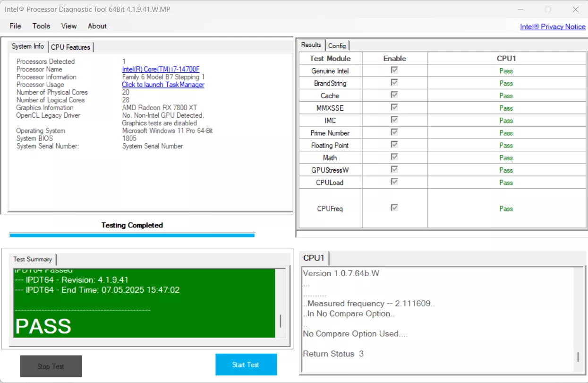The height and width of the screenshot is (383, 588).
Task: Toggle the GPUStressW enable checkbox
Action: pyautogui.click(x=394, y=169)
